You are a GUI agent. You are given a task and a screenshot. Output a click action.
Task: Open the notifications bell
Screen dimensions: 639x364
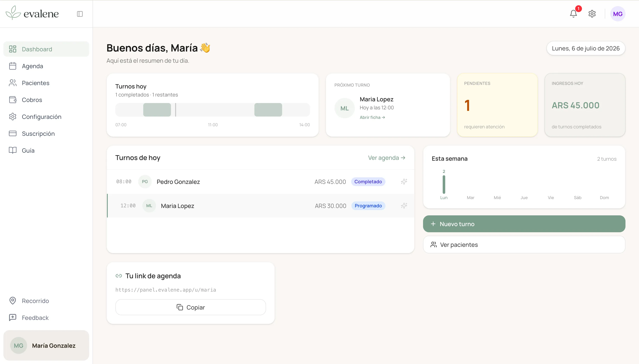click(x=573, y=14)
